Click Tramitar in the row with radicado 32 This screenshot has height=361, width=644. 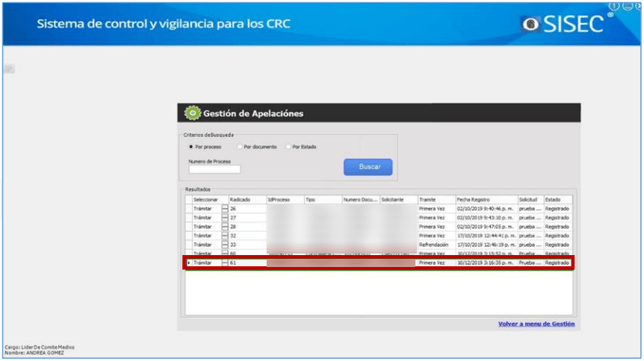202,236
